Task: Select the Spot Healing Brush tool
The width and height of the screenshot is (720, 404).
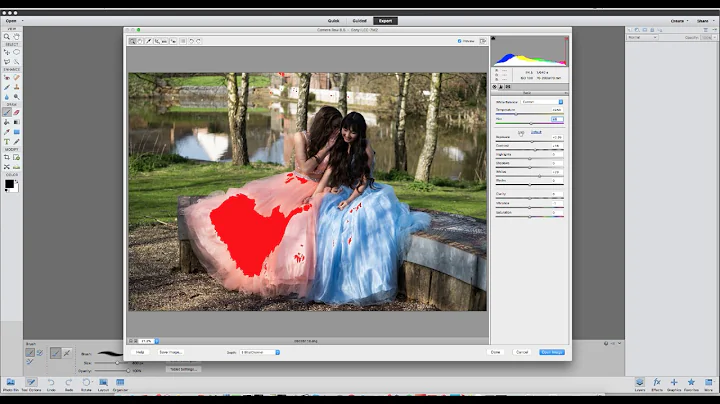Action: click(x=17, y=77)
